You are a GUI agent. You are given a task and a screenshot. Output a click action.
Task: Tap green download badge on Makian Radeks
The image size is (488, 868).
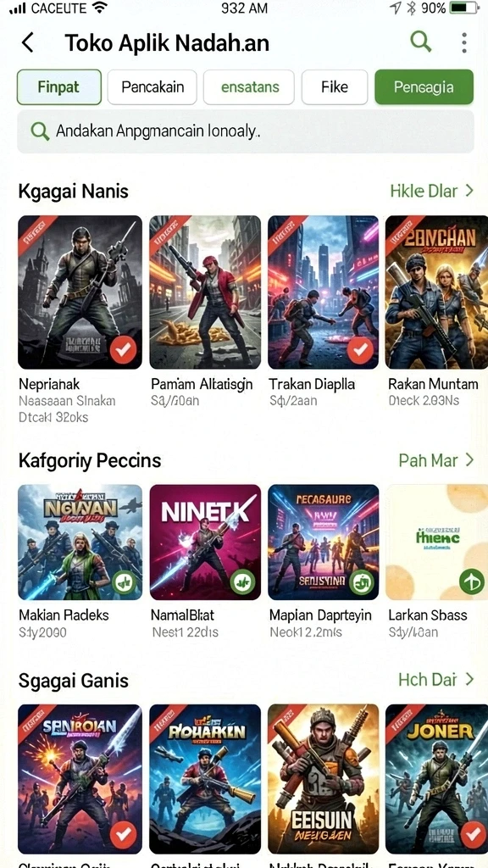(x=125, y=581)
